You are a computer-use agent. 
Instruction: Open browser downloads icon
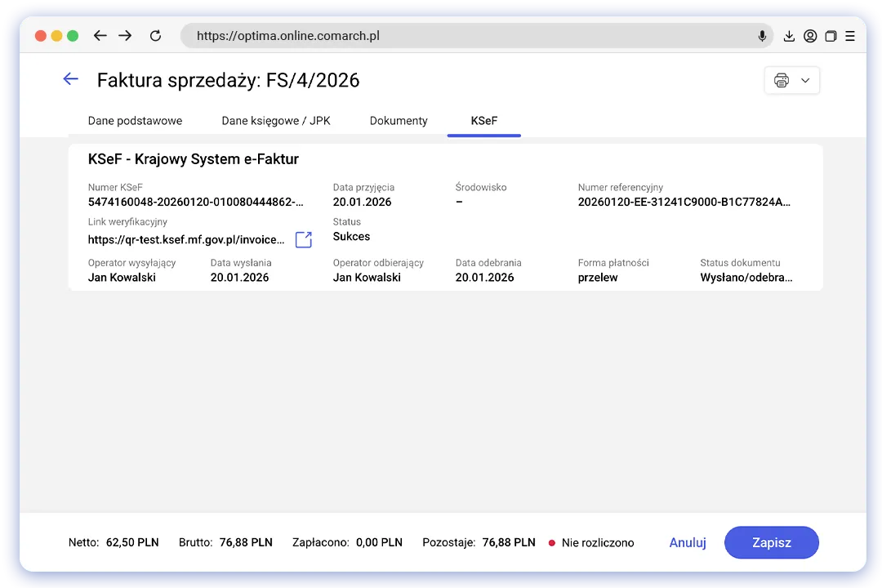pyautogui.click(x=789, y=36)
